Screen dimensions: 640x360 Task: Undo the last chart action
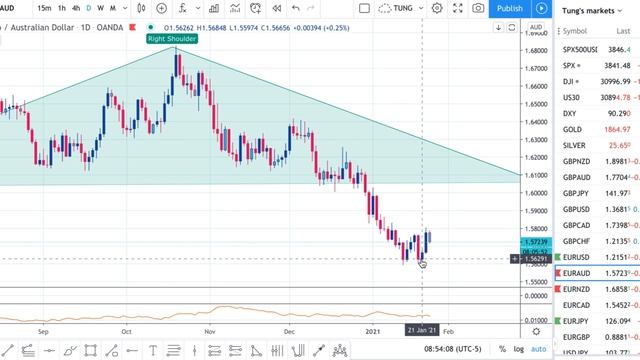coord(296,8)
